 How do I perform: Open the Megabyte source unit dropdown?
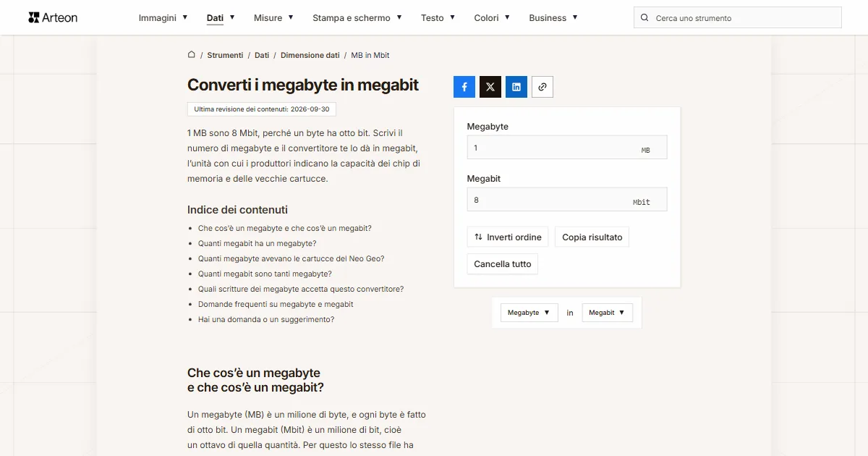pyautogui.click(x=529, y=313)
